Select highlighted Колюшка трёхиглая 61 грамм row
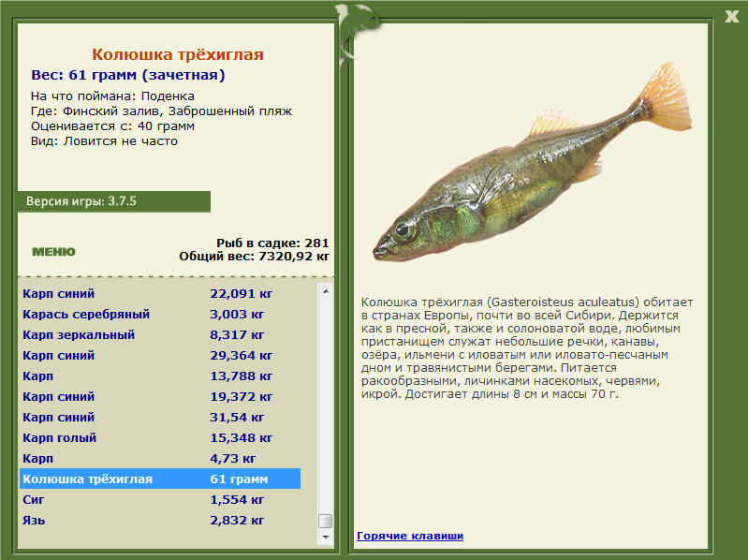This screenshot has width=748, height=560. [160, 479]
